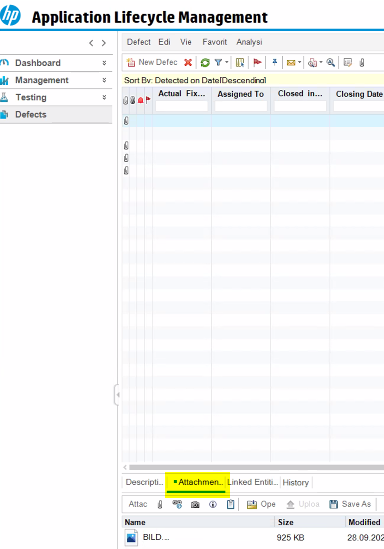Select the BILD attachment file
384x549 pixels.
point(156,537)
